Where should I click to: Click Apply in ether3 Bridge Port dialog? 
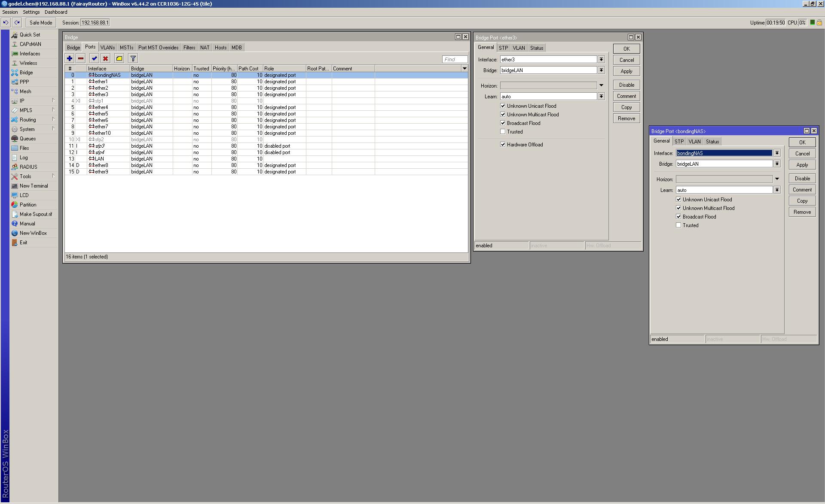click(626, 71)
